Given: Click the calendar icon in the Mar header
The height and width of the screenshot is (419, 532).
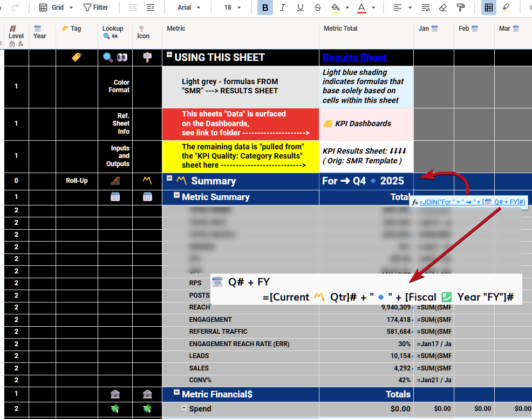Looking at the screenshot, I should (516, 29).
